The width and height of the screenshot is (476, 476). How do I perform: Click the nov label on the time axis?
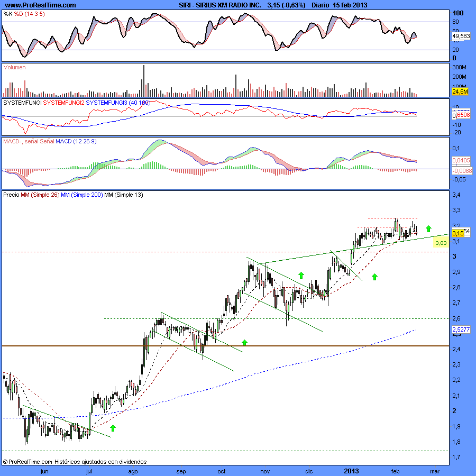tap(265, 471)
